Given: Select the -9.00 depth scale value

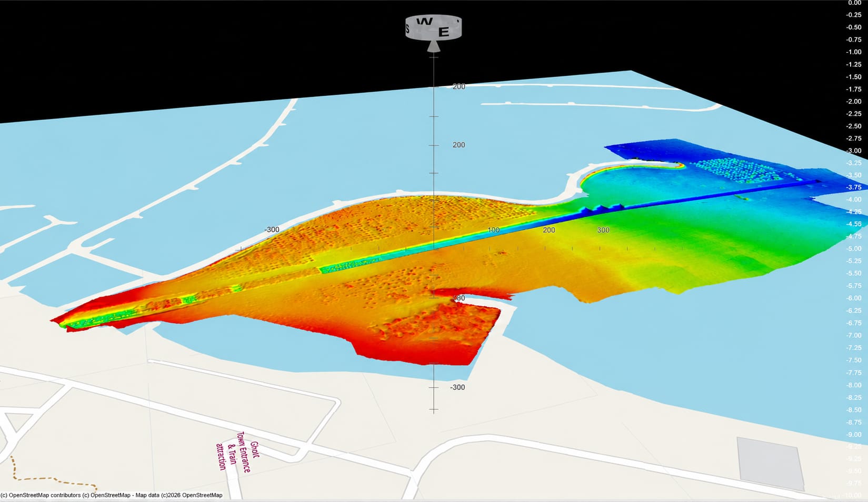Looking at the screenshot, I should (x=853, y=435).
